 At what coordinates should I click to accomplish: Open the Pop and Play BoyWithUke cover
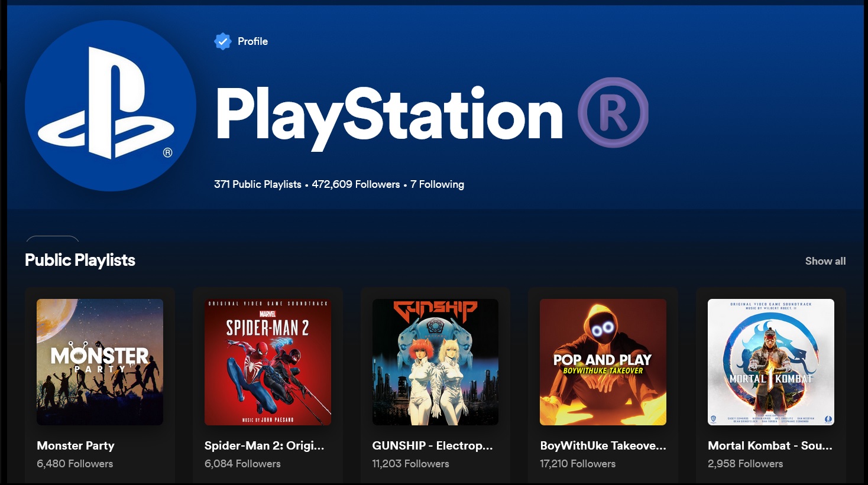pyautogui.click(x=603, y=362)
